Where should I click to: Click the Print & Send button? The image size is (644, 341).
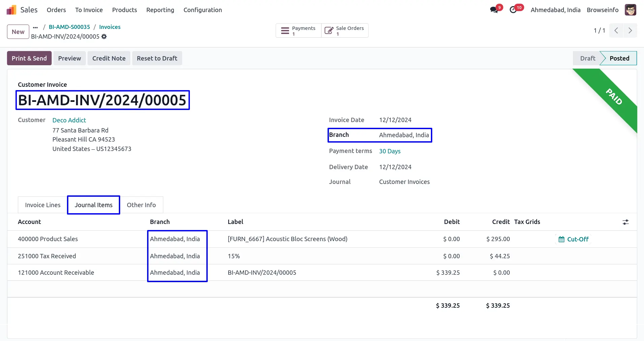click(x=29, y=58)
